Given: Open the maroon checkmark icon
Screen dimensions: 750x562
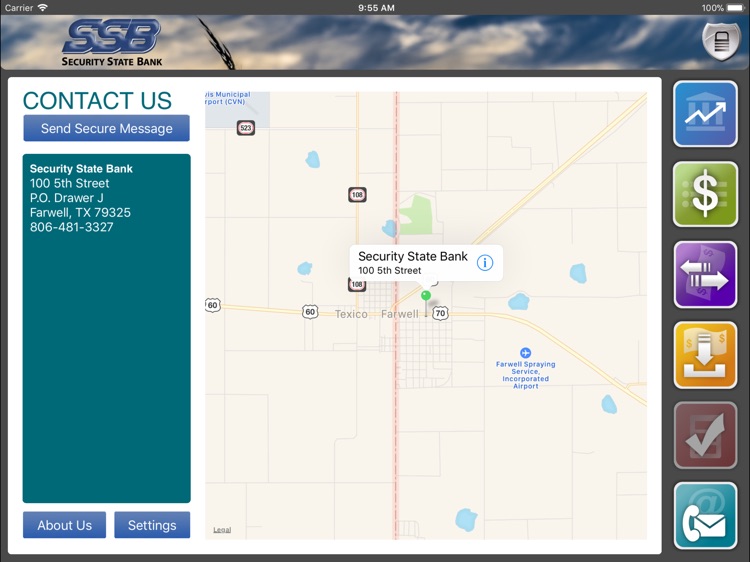Looking at the screenshot, I should click(705, 435).
